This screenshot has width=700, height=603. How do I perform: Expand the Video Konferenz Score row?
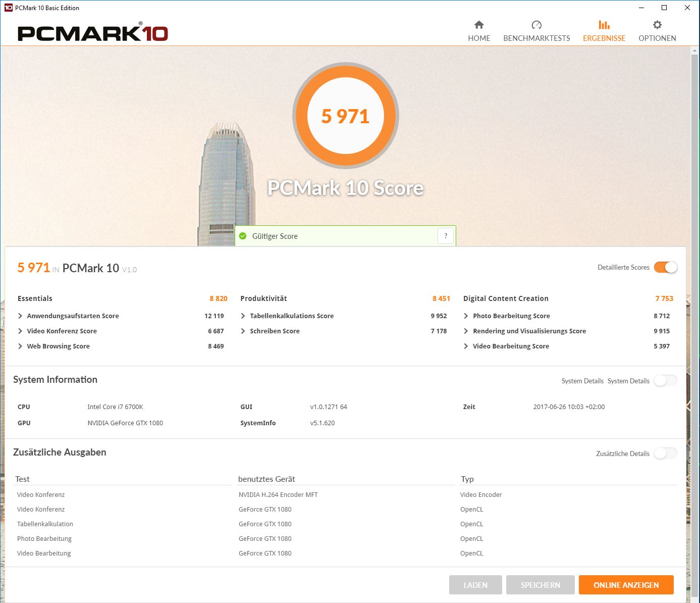[20, 331]
